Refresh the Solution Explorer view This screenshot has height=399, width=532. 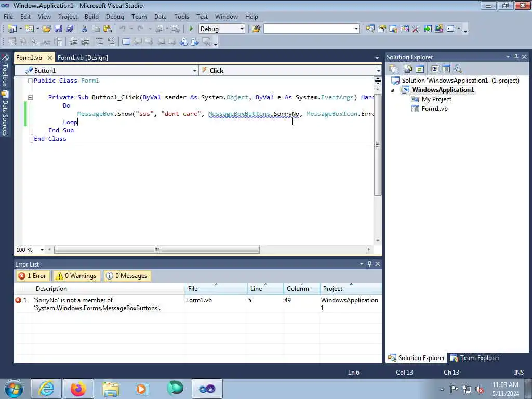[420, 69]
